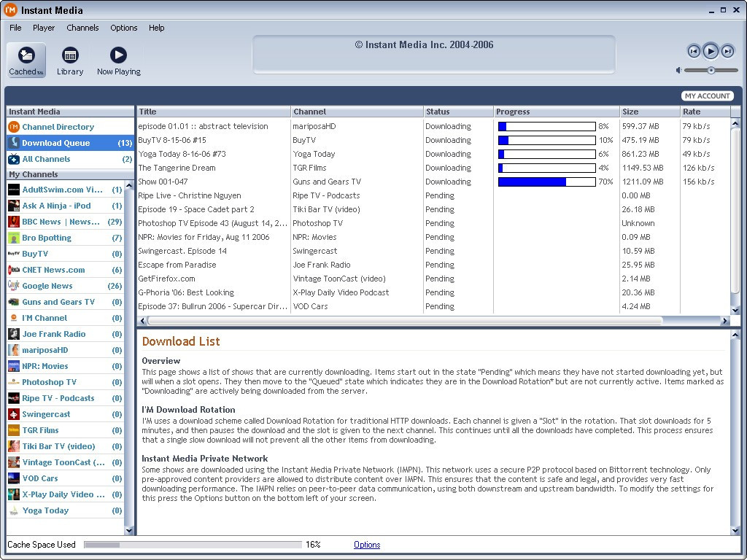Click the download table scroll-right arrow

(724, 321)
